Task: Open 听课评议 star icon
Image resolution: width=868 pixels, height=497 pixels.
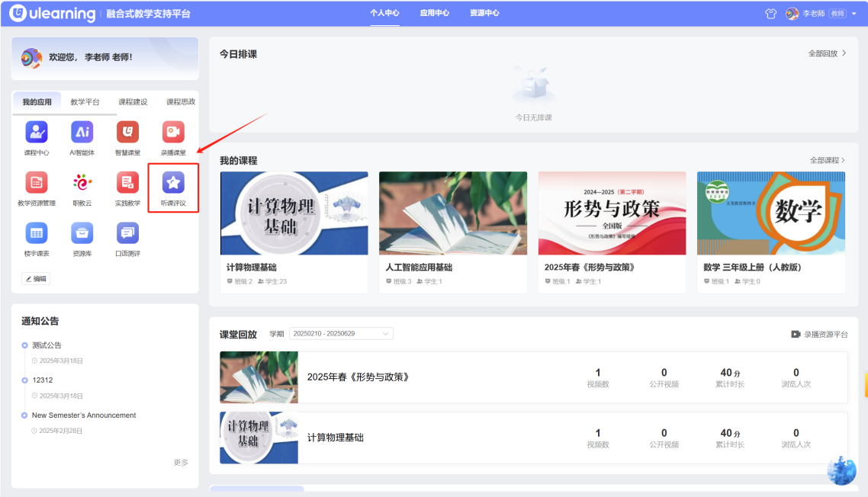Action: tap(173, 182)
